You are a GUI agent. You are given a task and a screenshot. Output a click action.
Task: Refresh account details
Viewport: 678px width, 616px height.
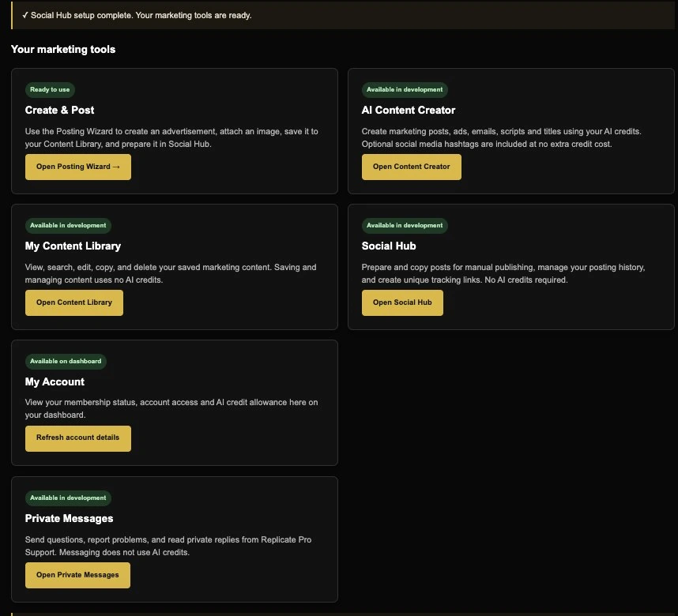click(77, 438)
